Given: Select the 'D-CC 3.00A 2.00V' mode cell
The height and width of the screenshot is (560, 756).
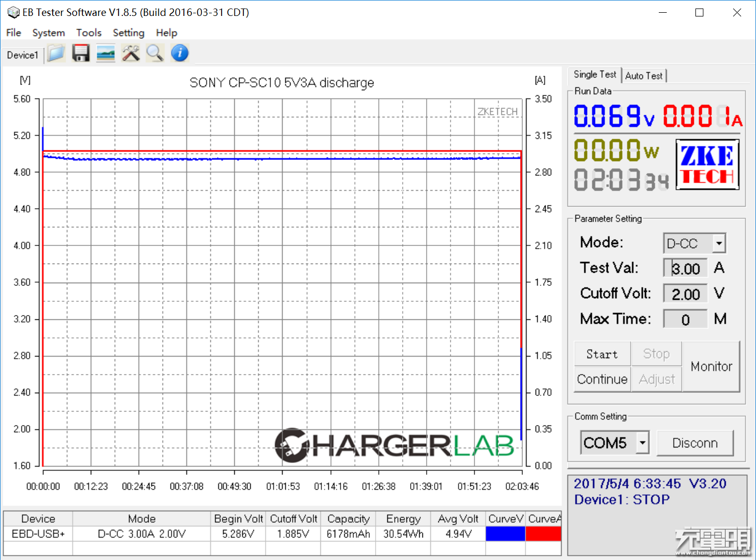Looking at the screenshot, I should click(142, 534).
